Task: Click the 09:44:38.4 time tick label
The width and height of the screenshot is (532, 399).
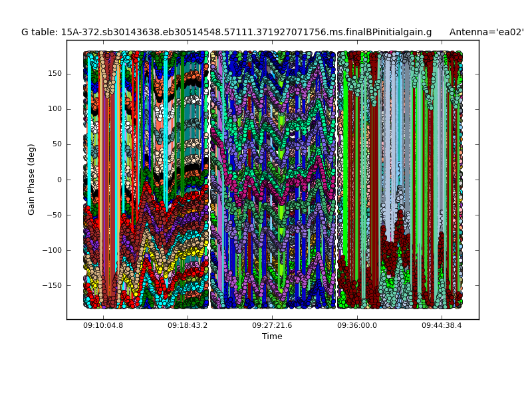Action: (442, 326)
